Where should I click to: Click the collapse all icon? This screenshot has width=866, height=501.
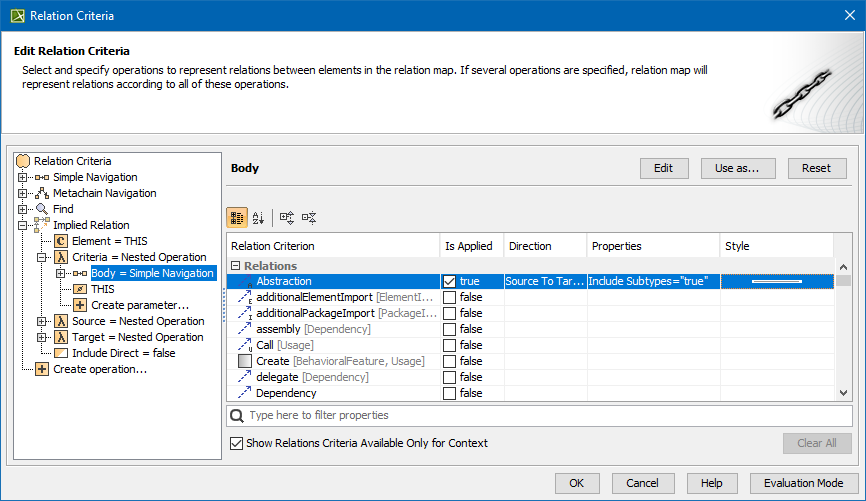(309, 217)
